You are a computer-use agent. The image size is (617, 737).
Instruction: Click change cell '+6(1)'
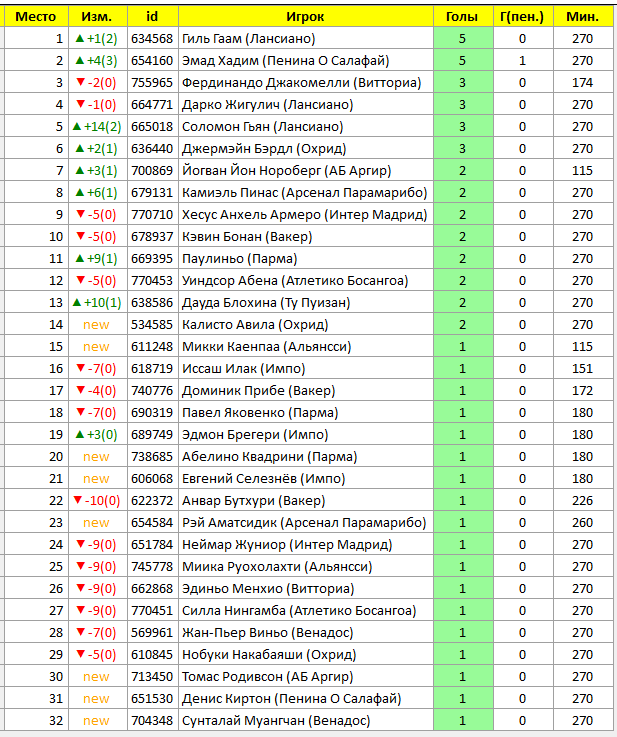tap(97, 193)
